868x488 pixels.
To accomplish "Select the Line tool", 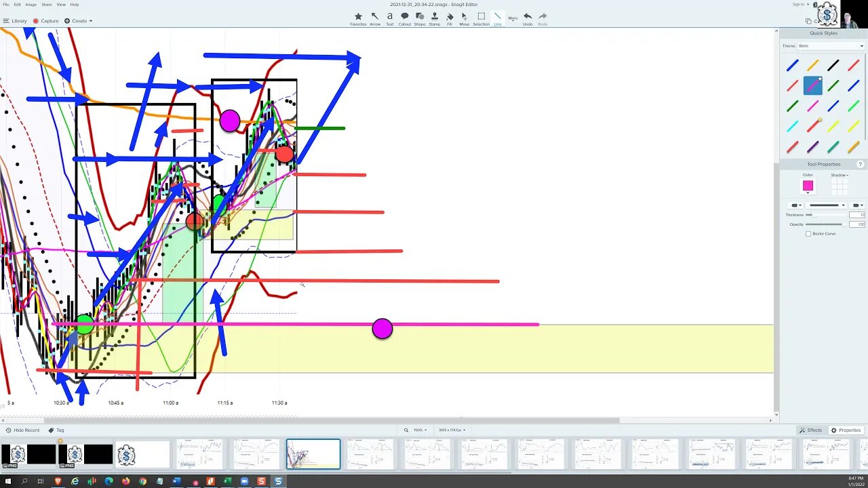I will pos(498,19).
